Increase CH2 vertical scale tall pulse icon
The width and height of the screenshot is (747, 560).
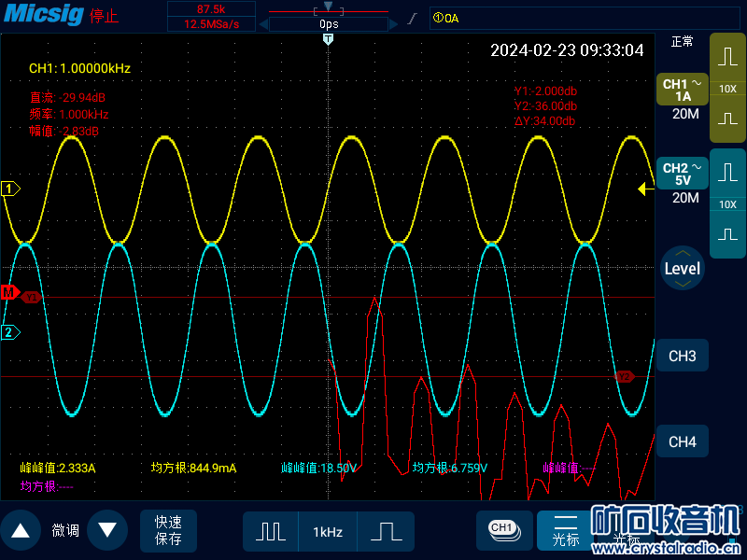[727, 173]
